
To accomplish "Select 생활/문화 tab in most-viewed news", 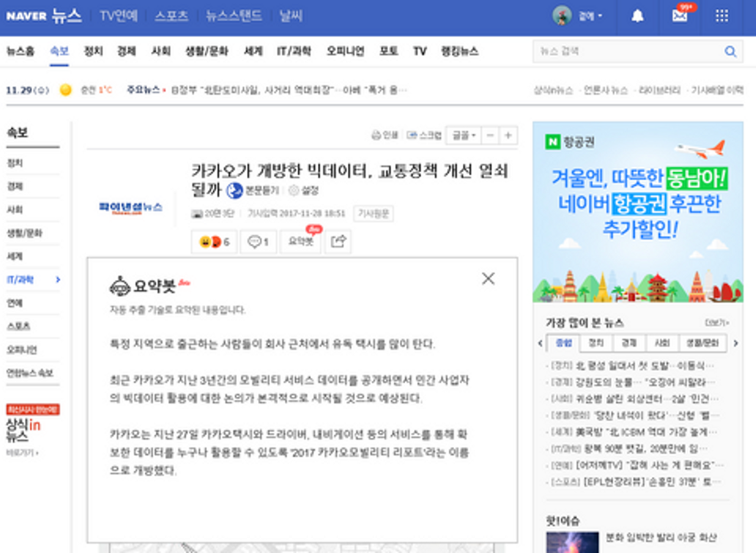I will pyautogui.click(x=703, y=343).
